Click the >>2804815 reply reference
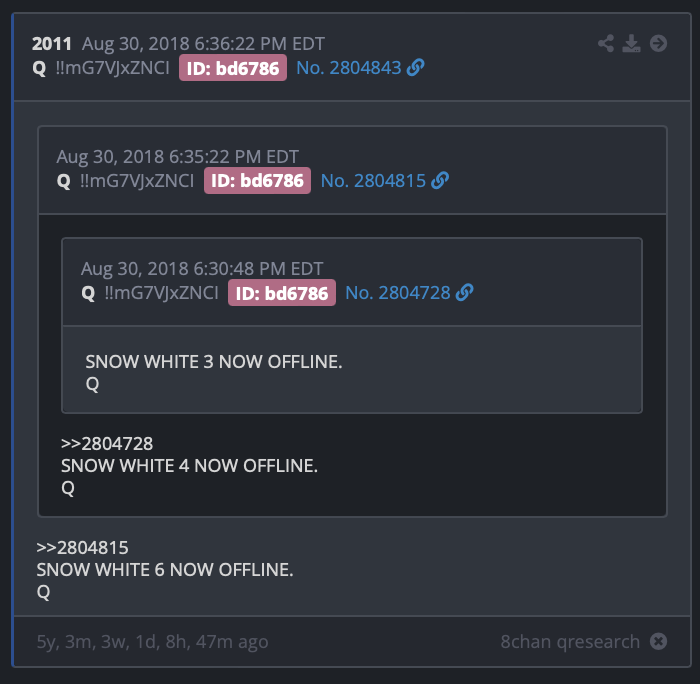Viewport: 700px width, 684px height. point(83,547)
